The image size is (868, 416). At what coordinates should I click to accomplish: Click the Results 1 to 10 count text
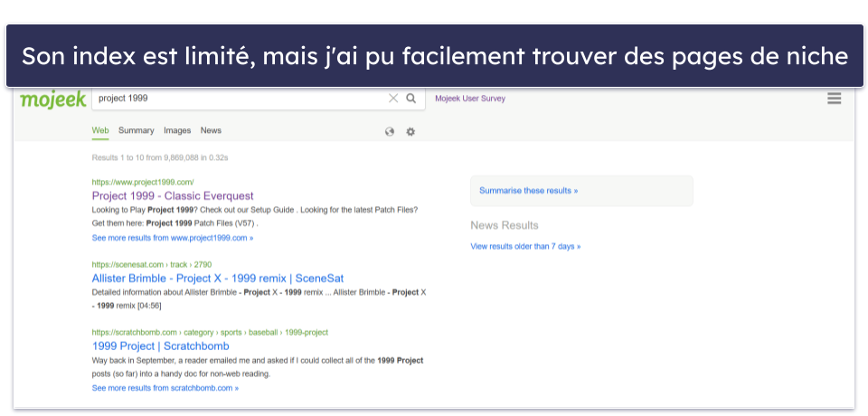pos(160,158)
